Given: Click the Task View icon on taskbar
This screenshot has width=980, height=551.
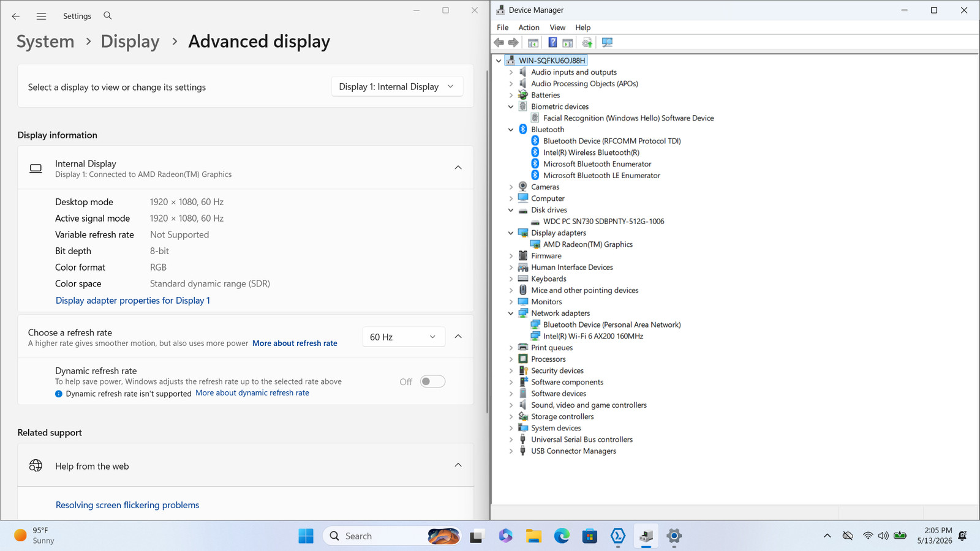Looking at the screenshot, I should coord(477,536).
